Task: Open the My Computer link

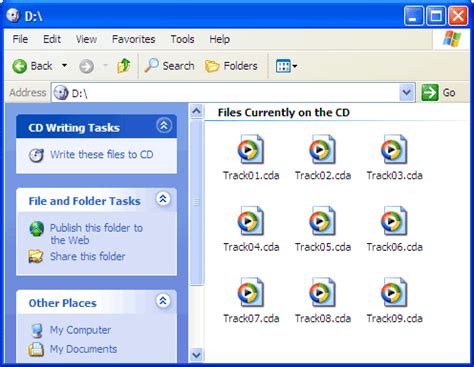Action: click(x=80, y=330)
